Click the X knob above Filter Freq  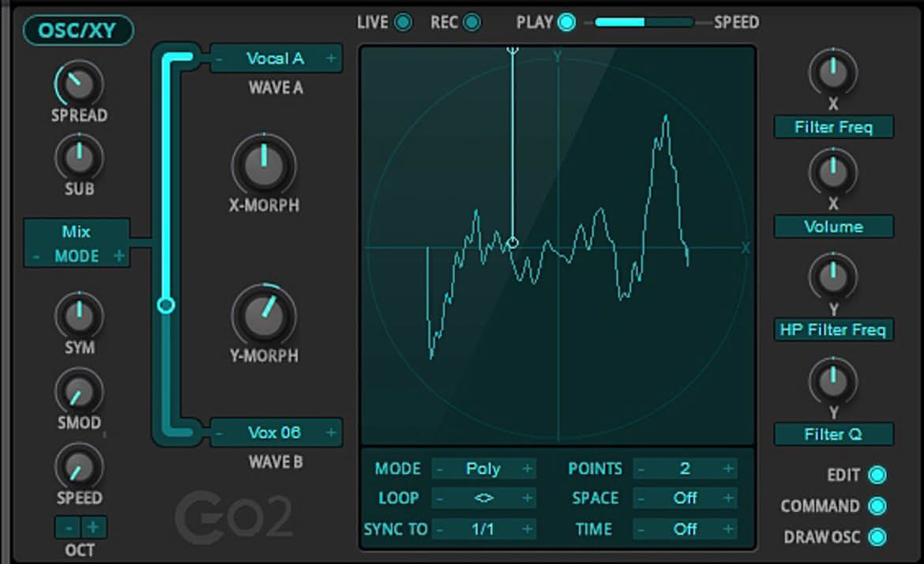(833, 73)
